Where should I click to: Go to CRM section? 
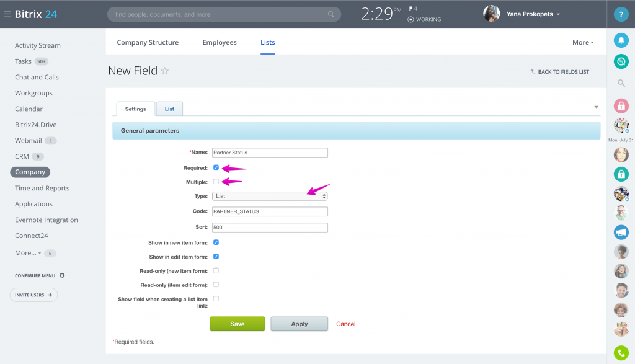22,156
